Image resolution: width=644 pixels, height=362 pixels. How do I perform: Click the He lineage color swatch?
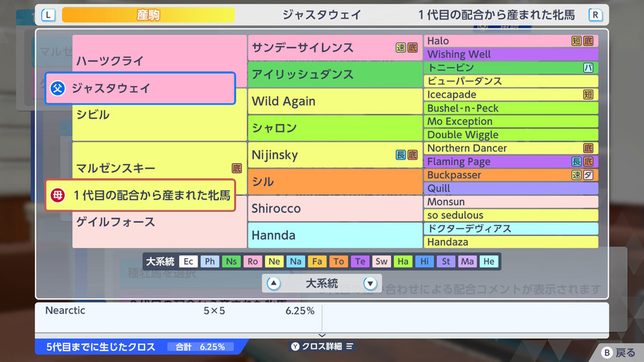click(x=489, y=261)
